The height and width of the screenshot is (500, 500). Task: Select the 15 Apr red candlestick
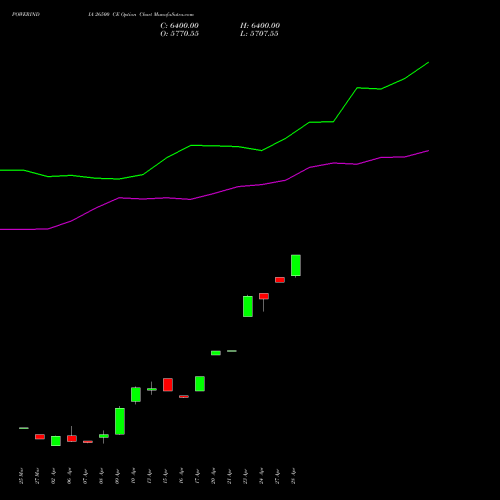168,385
